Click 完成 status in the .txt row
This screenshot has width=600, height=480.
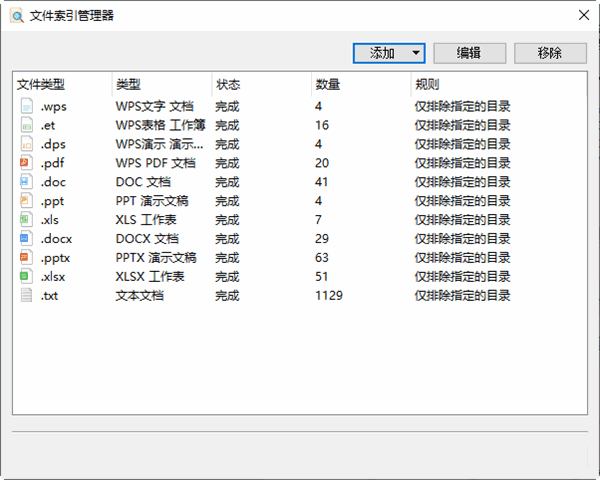[x=227, y=296]
